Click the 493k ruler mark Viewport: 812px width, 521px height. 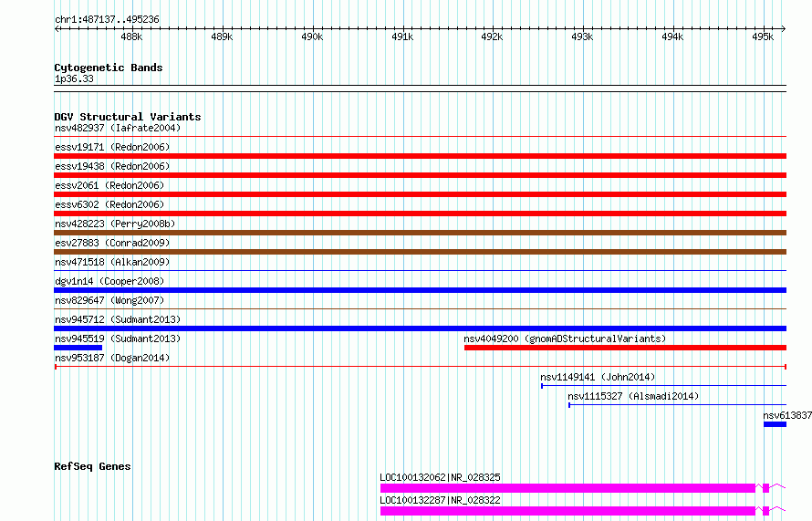click(x=582, y=36)
